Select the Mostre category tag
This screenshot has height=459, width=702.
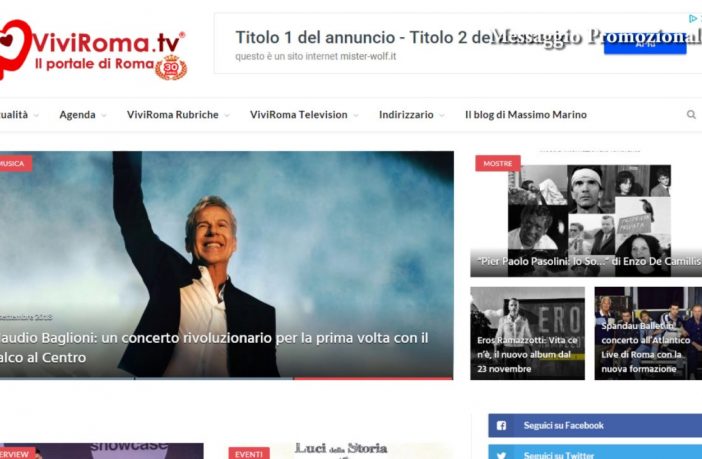(498, 163)
